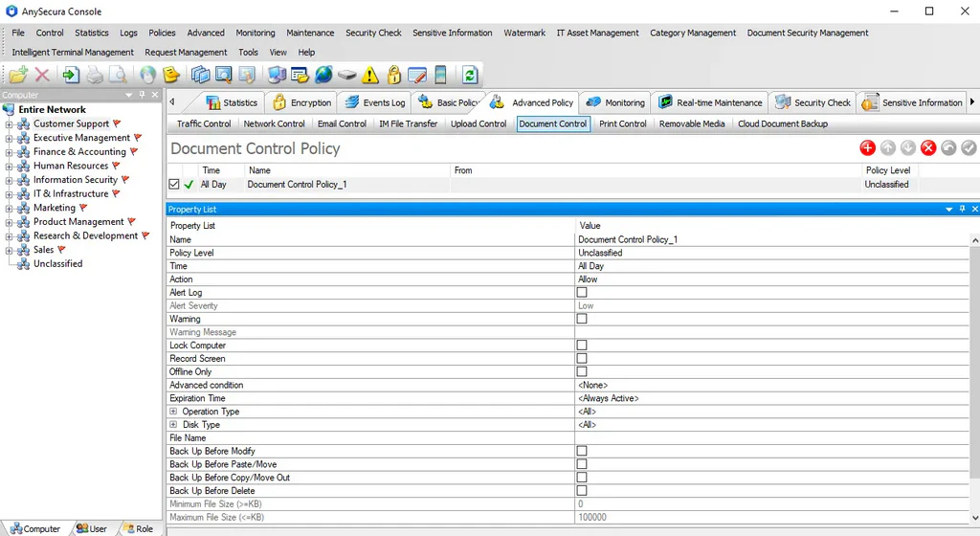Click the window with folder toolbar icon

click(x=300, y=75)
